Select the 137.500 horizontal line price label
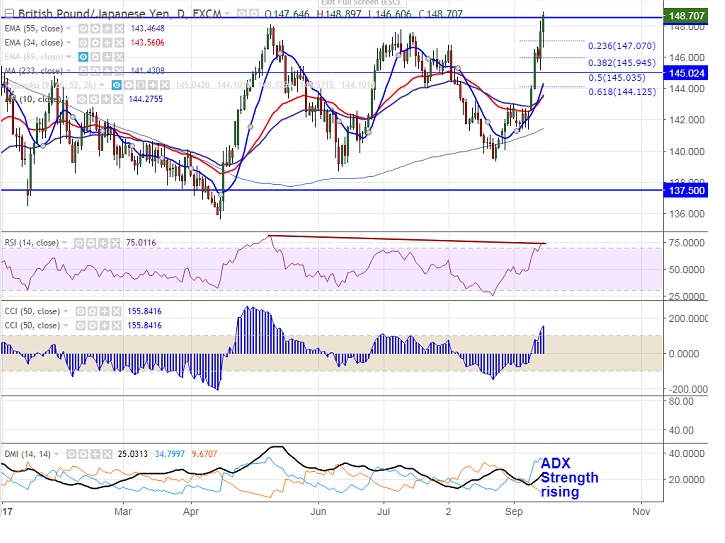The width and height of the screenshot is (725, 543). [x=685, y=191]
